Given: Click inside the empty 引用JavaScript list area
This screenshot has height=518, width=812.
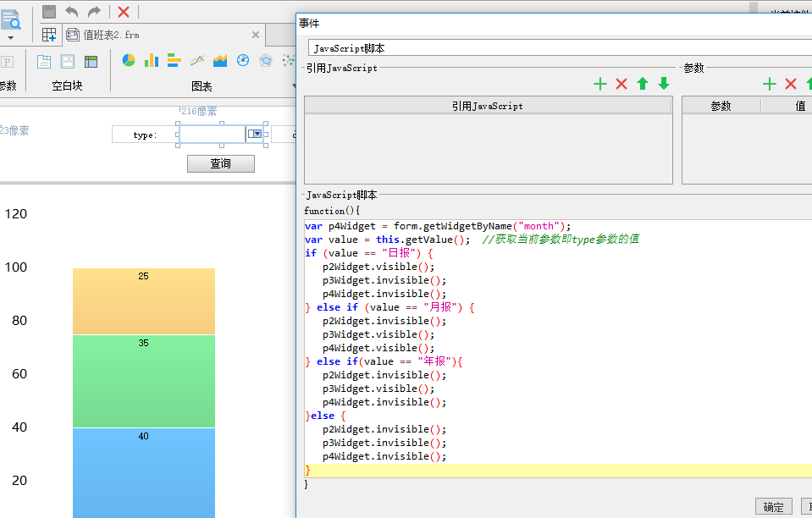Looking at the screenshot, I should [488, 148].
